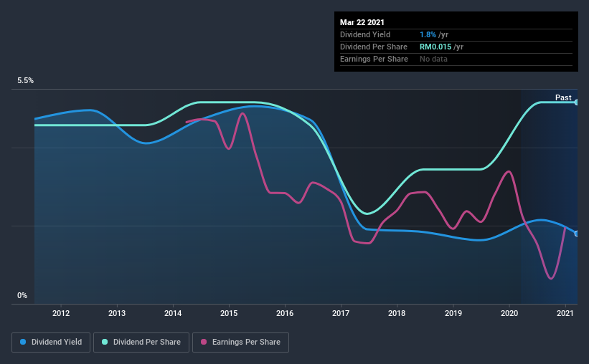Toggle the Earnings Per Share legend button
The image size is (589, 364).
click(x=240, y=343)
